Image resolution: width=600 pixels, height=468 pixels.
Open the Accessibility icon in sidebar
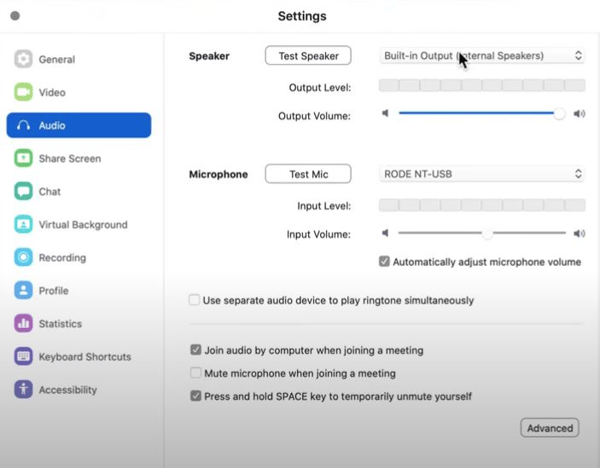tap(23, 390)
